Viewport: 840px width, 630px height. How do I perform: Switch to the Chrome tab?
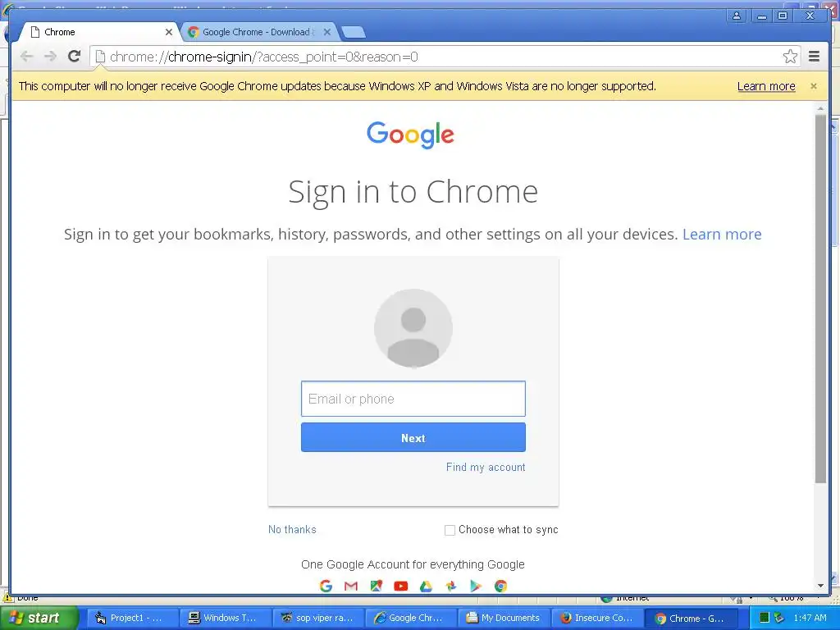point(99,32)
